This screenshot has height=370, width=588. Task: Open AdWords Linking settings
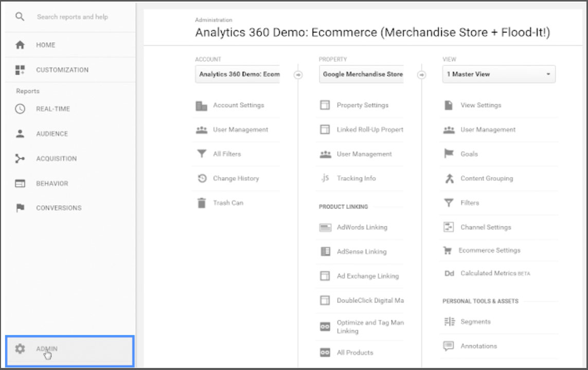(x=362, y=227)
